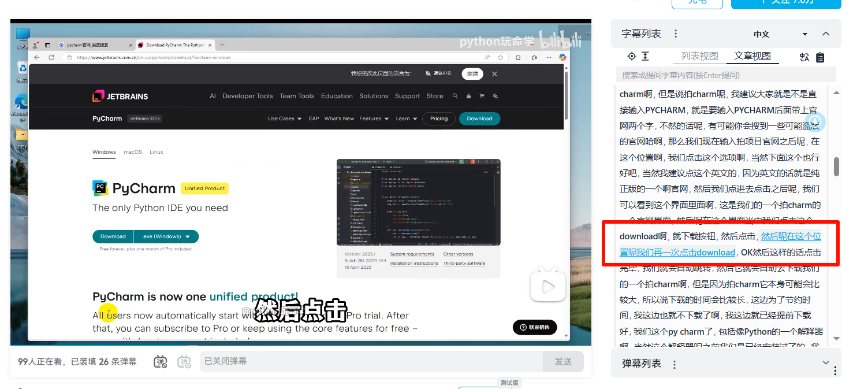The height and width of the screenshot is (389, 868).
Task: Click the Pricing button
Action: point(439,118)
